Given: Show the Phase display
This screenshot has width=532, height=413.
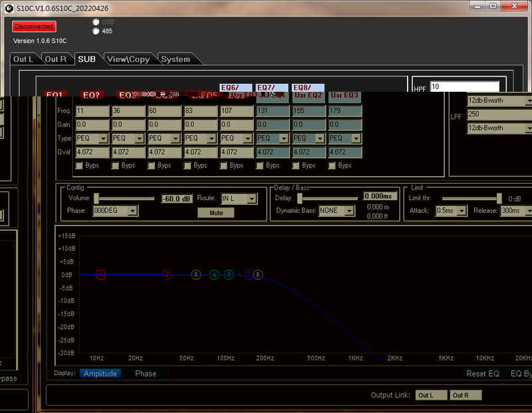Looking at the screenshot, I should tap(146, 374).
